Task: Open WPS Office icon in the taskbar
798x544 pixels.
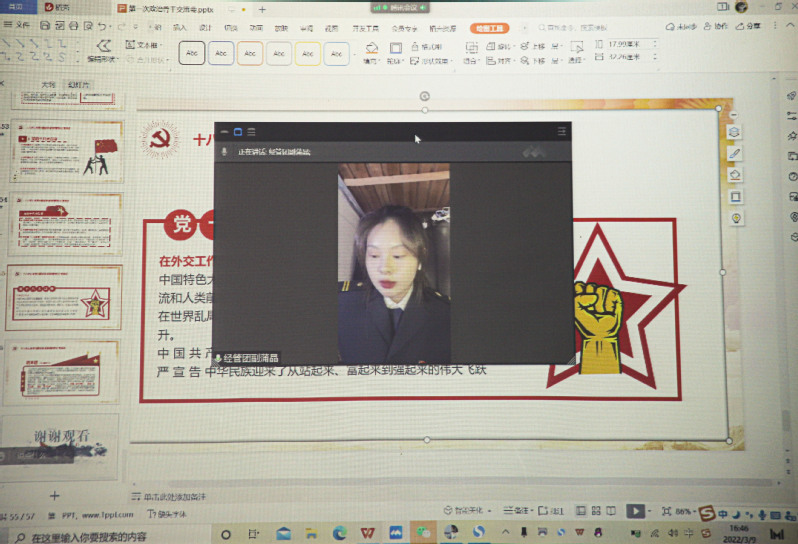Action: click(367, 533)
